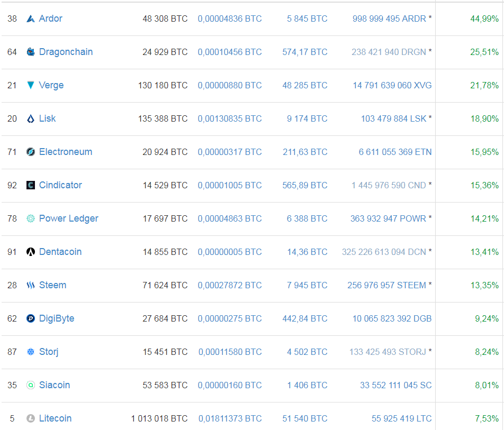Click the Dentacoin logo icon
504x430 pixels.
coord(31,252)
